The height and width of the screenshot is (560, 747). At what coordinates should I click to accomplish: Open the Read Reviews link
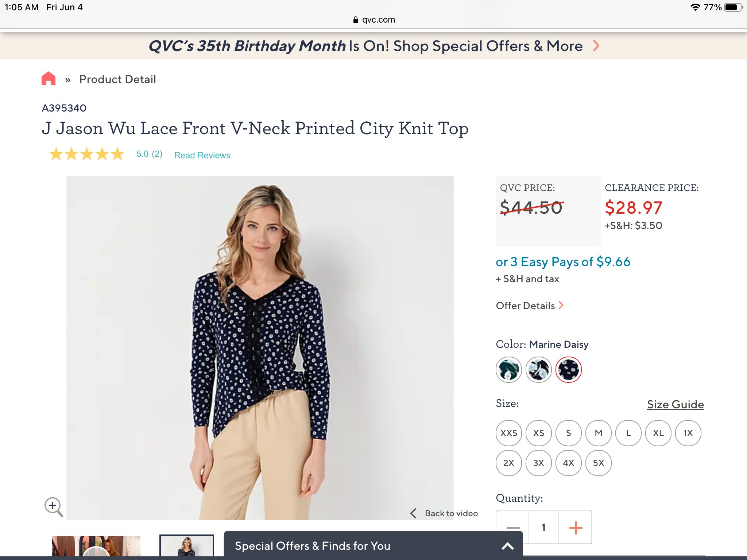[202, 155]
